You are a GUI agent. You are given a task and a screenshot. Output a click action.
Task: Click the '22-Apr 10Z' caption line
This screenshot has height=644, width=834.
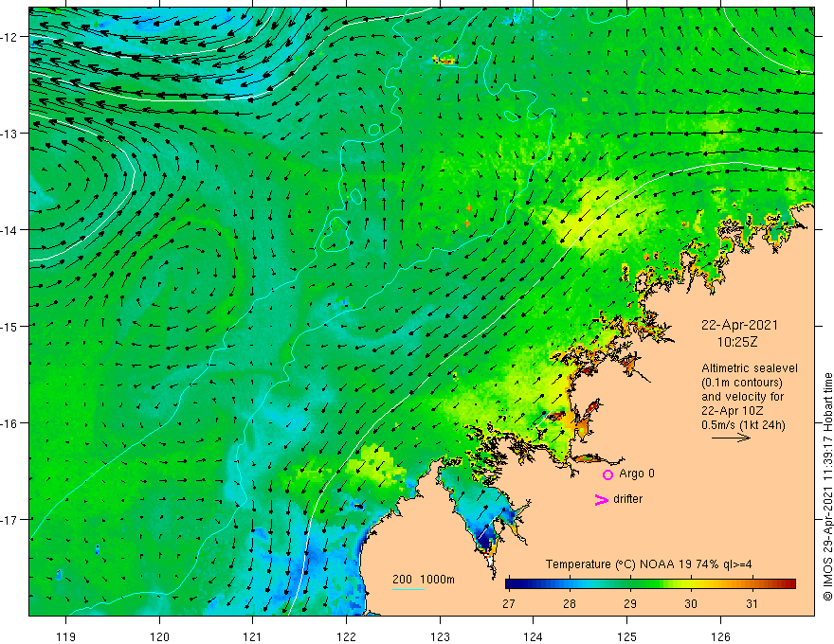tap(733, 411)
